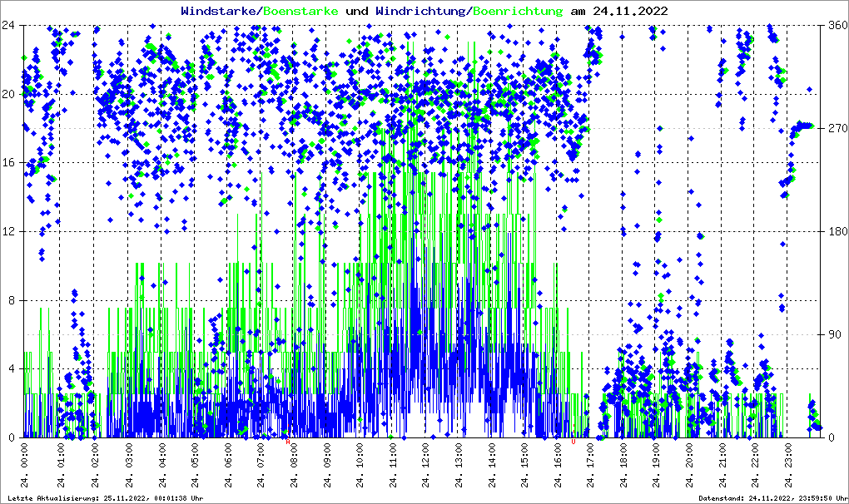Click the 90 degree direction axis label
Image resolution: width=849 pixels, height=504 pixels.
pos(835,334)
